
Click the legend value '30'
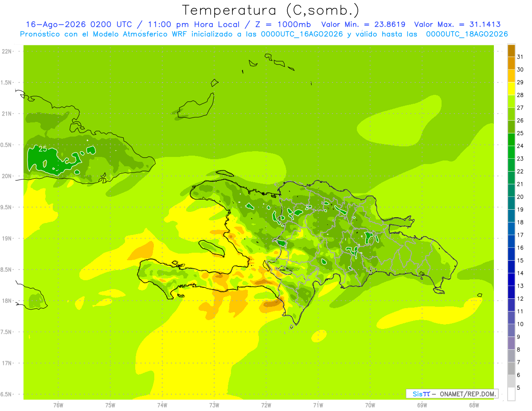[x=520, y=70]
